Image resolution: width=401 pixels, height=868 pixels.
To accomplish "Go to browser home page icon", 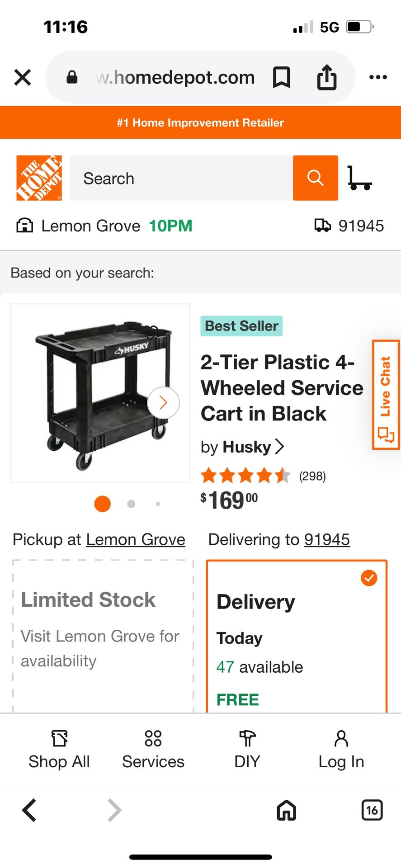I will (286, 810).
